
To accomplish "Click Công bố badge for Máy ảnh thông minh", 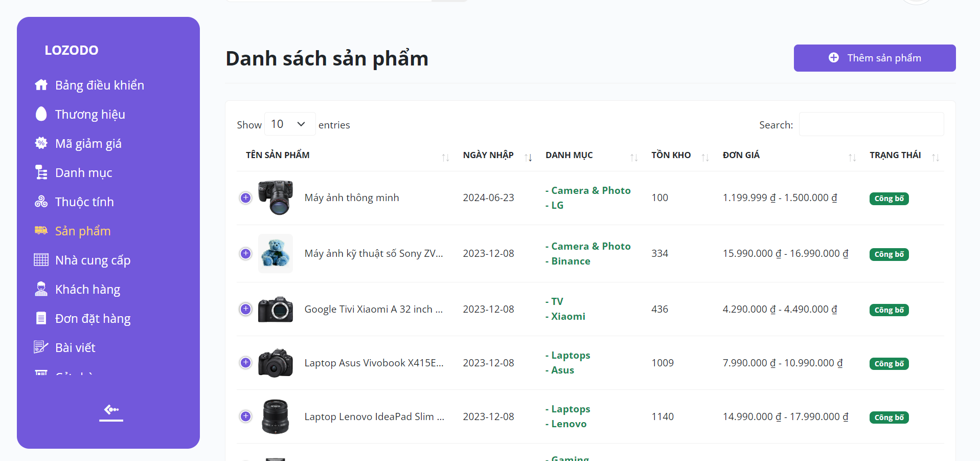I will pyautogui.click(x=889, y=199).
